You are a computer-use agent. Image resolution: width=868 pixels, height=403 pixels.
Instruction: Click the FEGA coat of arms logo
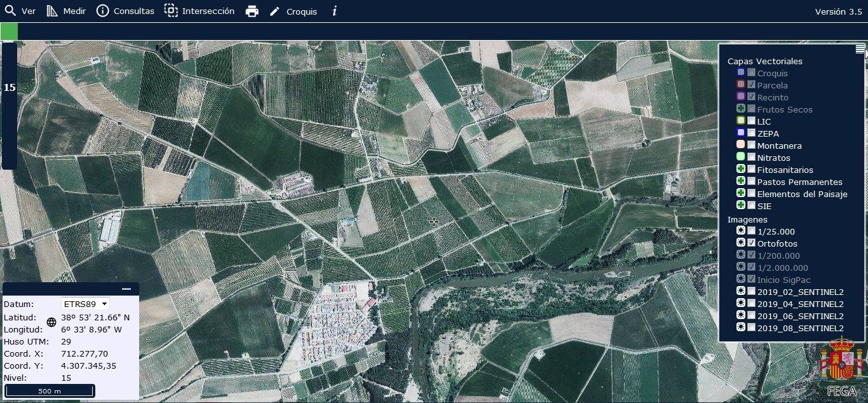pyautogui.click(x=840, y=363)
